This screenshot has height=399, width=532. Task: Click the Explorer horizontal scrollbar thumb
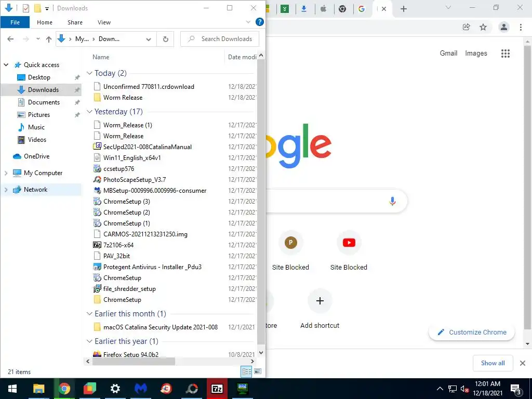click(134, 362)
